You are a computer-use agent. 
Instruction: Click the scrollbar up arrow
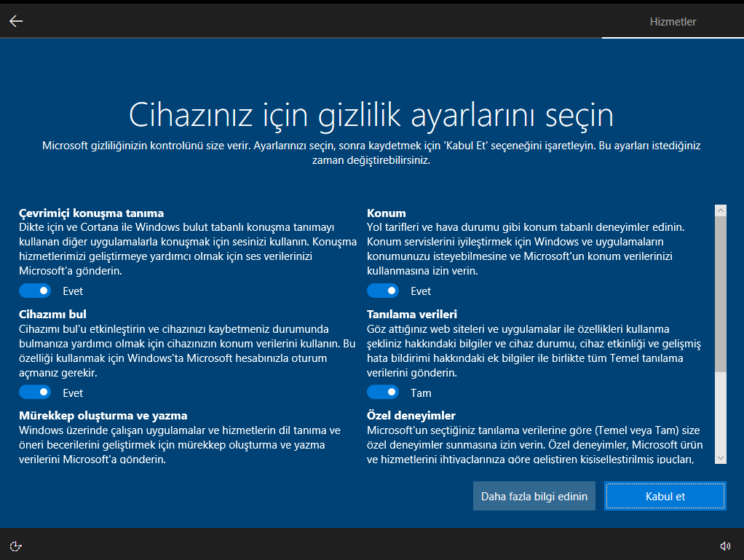coord(721,210)
